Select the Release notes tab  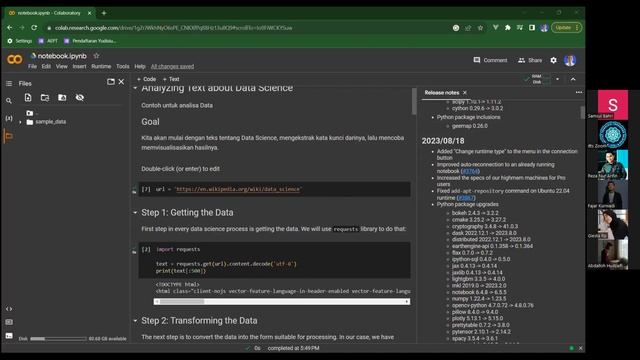[x=442, y=93]
